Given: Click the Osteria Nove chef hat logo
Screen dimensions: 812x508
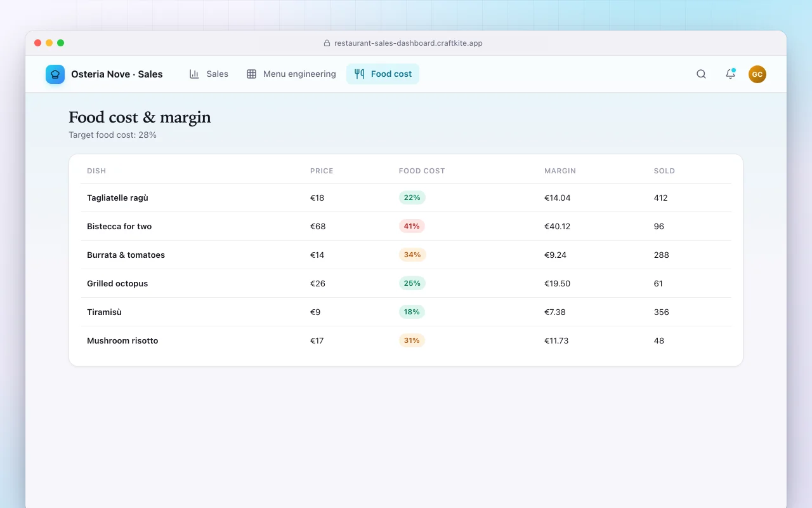Looking at the screenshot, I should (55, 74).
